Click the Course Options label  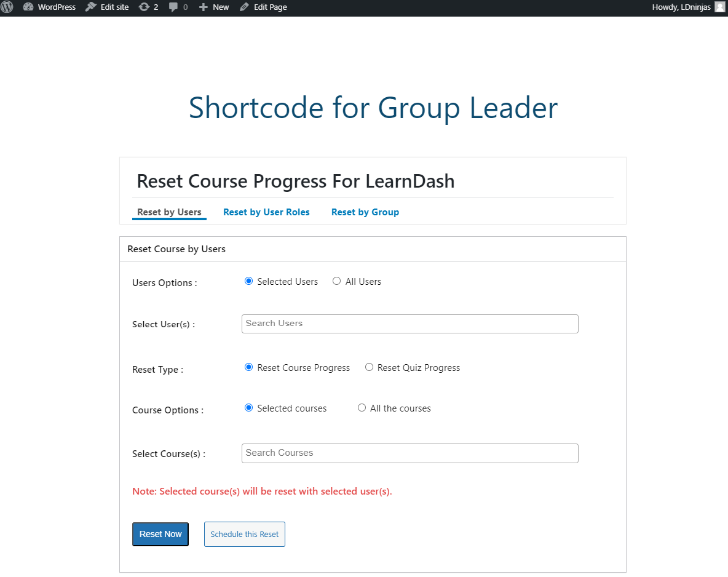point(168,410)
